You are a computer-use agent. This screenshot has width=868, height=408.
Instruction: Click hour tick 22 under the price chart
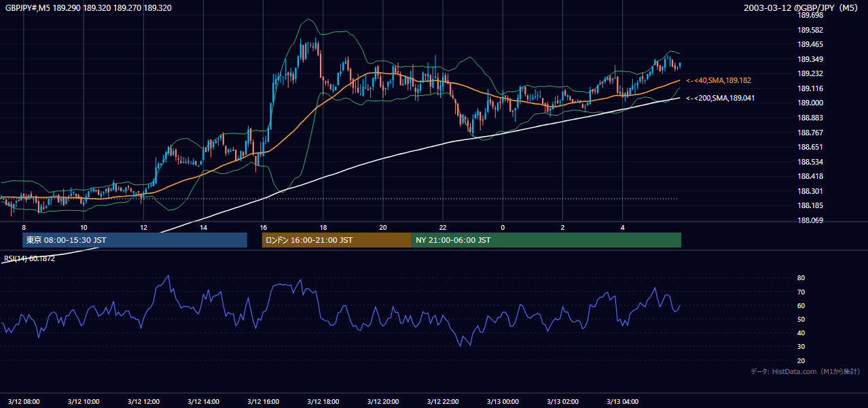pyautogui.click(x=443, y=227)
